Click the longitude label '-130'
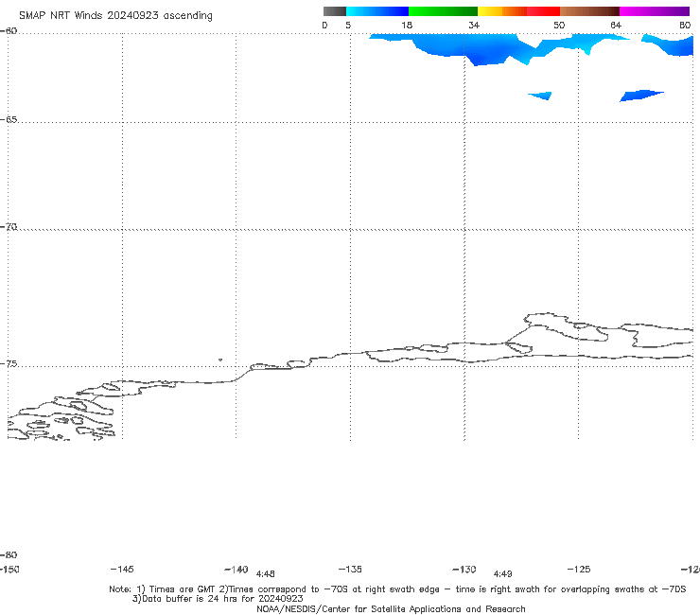Viewport: 700px width, 615px height. [464, 570]
